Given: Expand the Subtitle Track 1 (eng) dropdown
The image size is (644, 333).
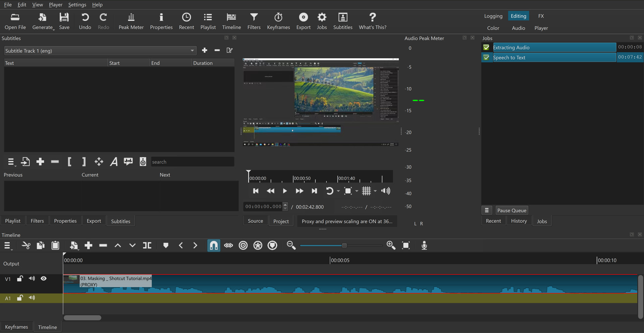Looking at the screenshot, I should point(192,51).
